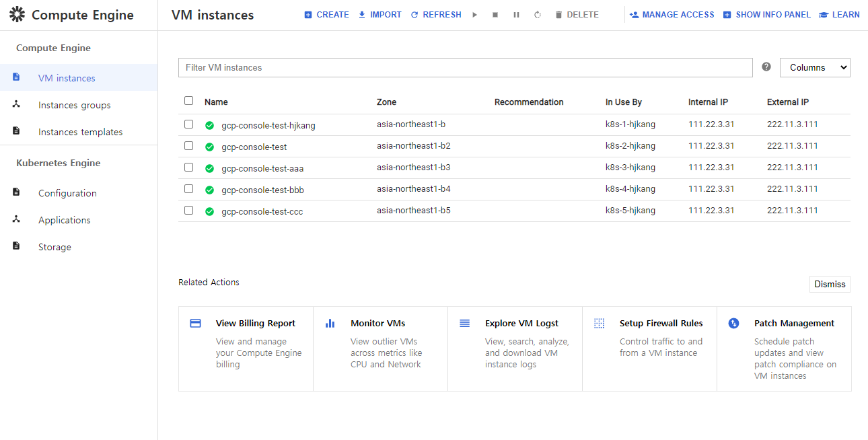Image resolution: width=868 pixels, height=440 pixels.
Task: Click the start (play) instance icon
Action: pos(474,15)
